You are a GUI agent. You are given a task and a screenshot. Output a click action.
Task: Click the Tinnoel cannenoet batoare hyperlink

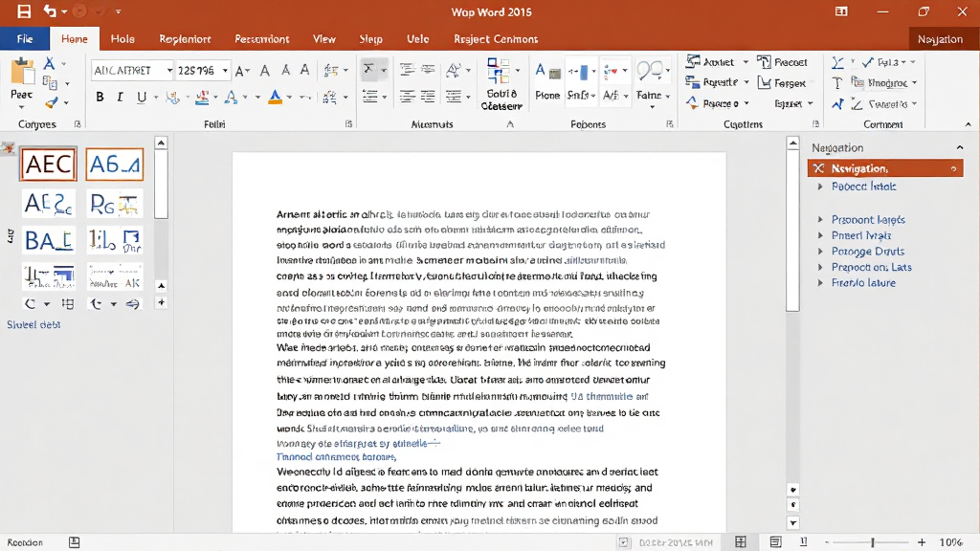[336, 456]
